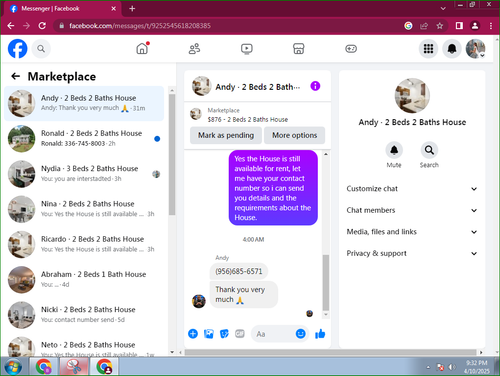500x376 pixels.
Task: Open Google icon in address bar
Action: 408,26
